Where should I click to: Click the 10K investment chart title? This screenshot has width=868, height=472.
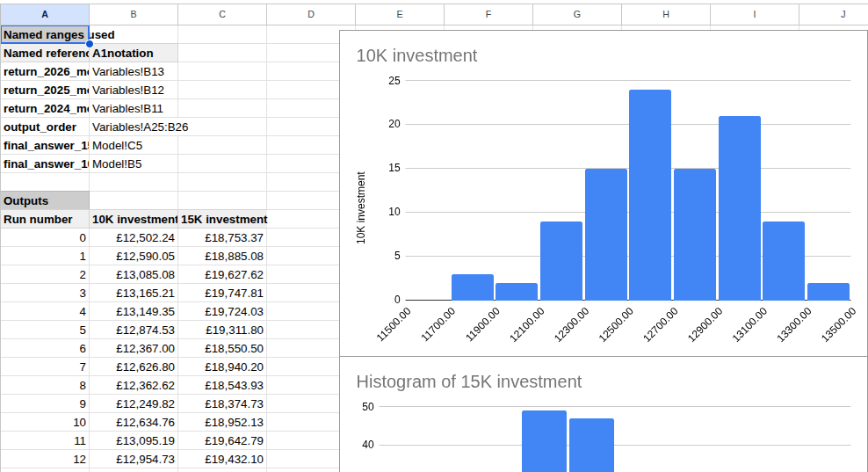tap(416, 55)
